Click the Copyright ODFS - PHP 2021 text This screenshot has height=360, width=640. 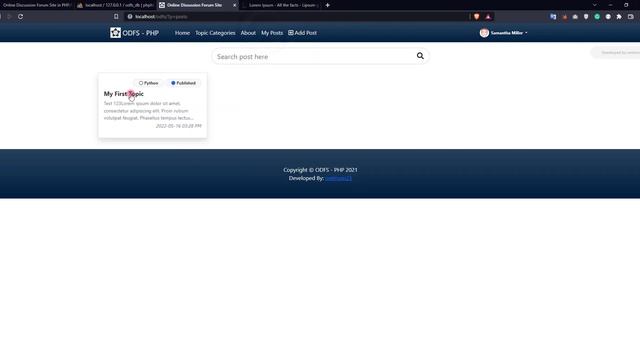(x=320, y=170)
